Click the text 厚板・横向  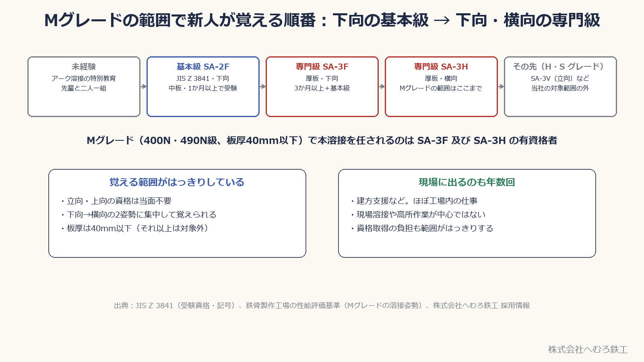click(x=441, y=78)
